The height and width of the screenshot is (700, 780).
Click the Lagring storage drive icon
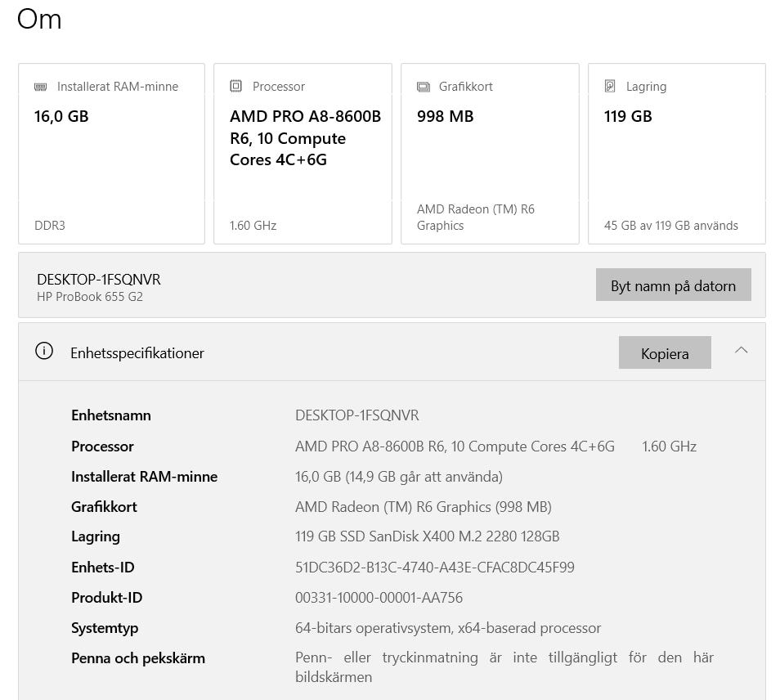tap(610, 87)
